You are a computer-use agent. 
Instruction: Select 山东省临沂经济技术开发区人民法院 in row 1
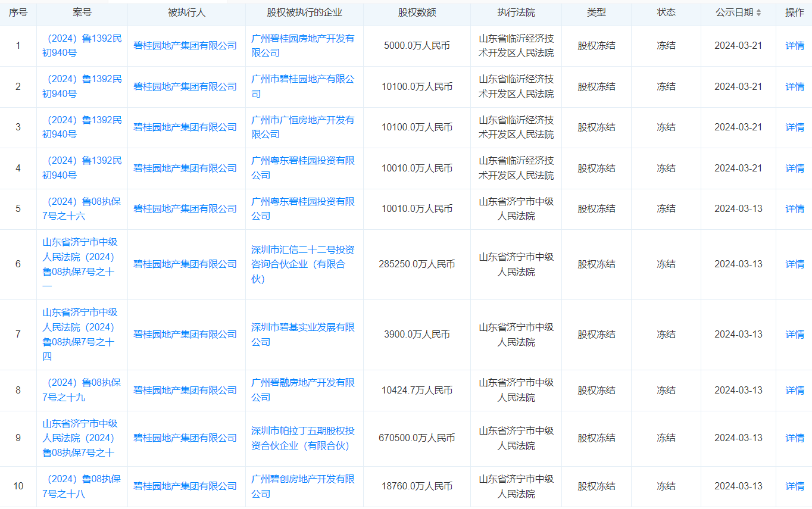pos(516,46)
